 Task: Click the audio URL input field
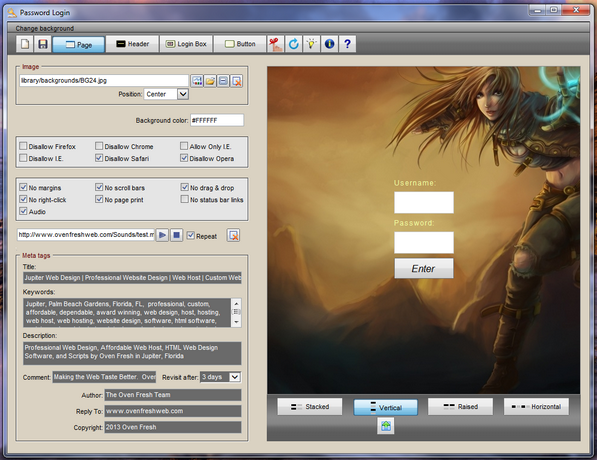pos(86,235)
